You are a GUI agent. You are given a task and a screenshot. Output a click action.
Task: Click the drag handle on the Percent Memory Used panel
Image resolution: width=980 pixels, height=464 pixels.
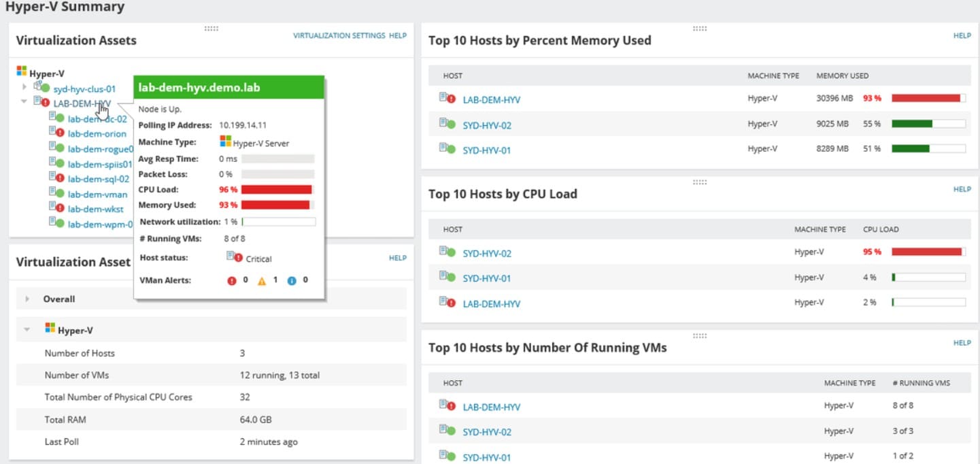click(x=700, y=29)
